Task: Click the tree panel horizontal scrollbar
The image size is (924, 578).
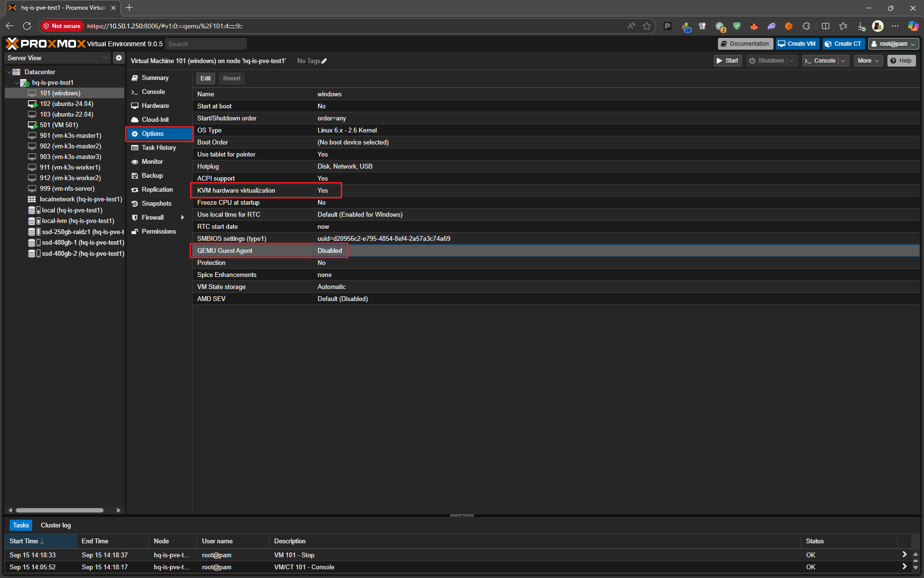Action: click(60, 510)
